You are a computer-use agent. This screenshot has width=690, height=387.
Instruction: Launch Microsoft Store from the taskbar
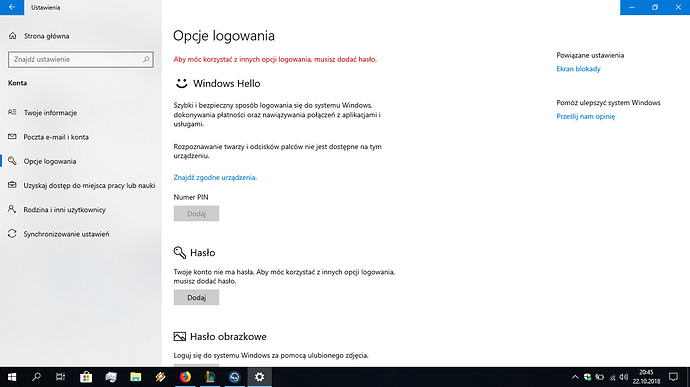[86, 377]
